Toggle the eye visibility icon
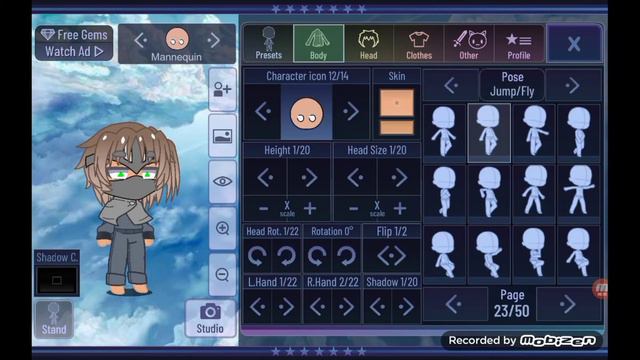Viewport: 640px width, 360px height. [x=222, y=182]
